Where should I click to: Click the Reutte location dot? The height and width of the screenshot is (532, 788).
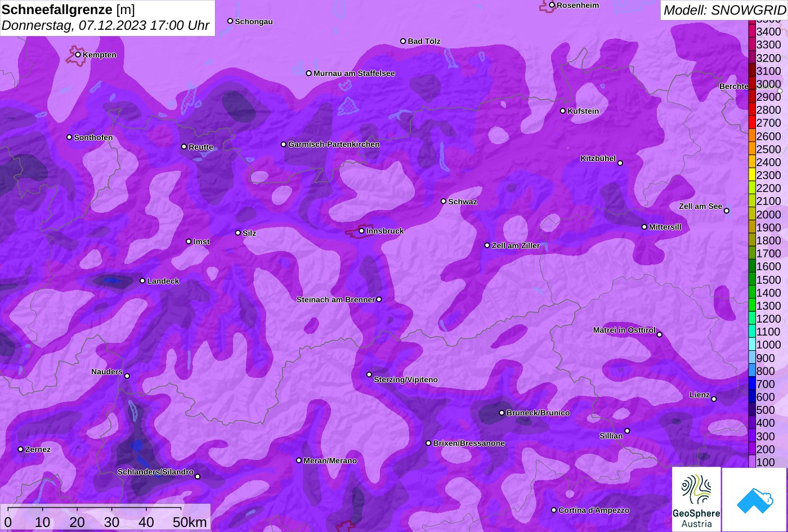pos(184,146)
